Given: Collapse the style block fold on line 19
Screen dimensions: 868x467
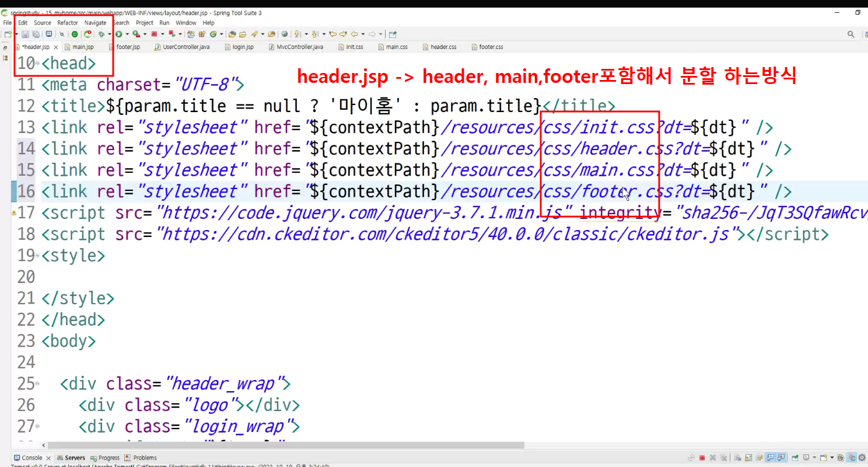Looking at the screenshot, I should point(37,256).
